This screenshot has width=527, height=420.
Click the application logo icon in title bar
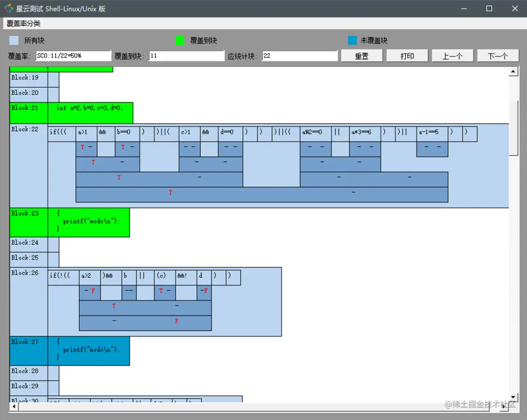click(x=8, y=8)
